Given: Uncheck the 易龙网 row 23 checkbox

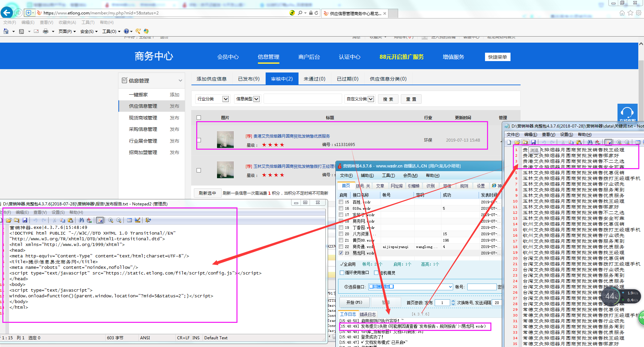Looking at the screenshot, I should 341,253.
